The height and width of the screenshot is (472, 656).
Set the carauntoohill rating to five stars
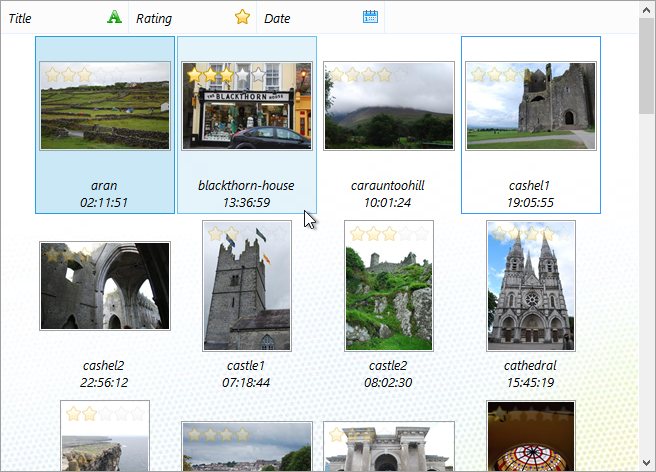coord(400,75)
